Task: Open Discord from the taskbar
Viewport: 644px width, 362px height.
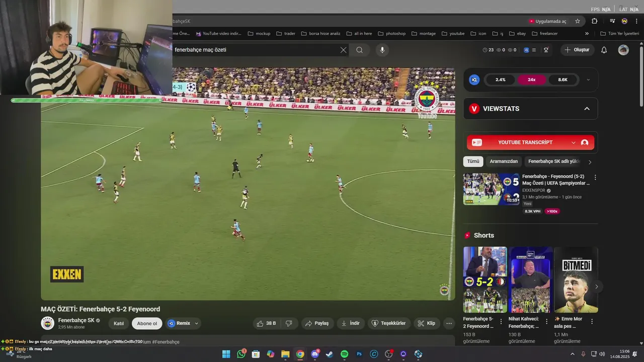Action: click(315, 354)
